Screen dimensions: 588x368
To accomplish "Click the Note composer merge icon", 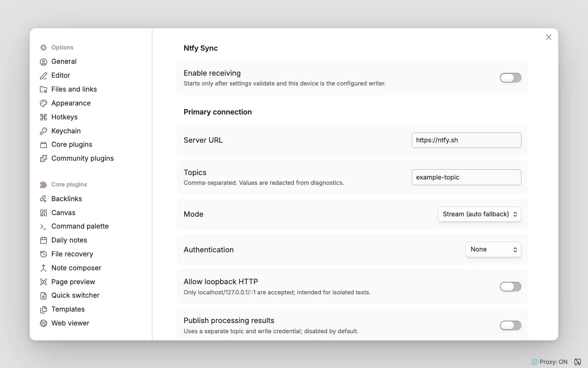I will [44, 268].
